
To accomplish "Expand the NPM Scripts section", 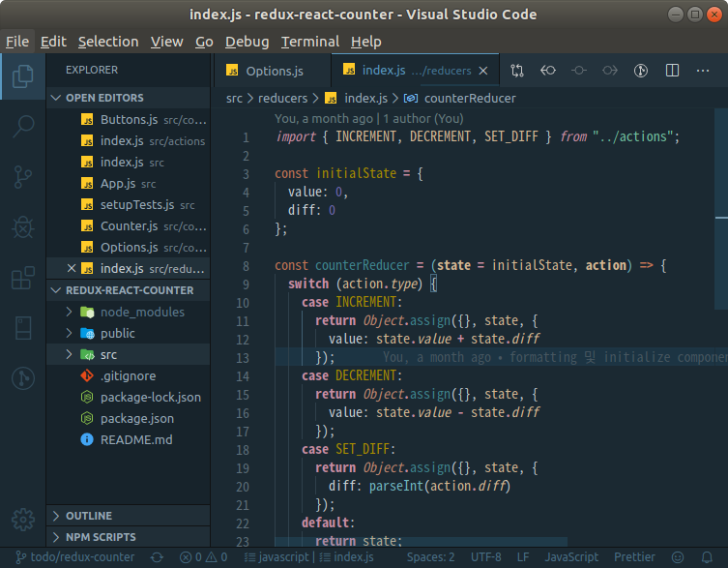I will click(x=129, y=537).
